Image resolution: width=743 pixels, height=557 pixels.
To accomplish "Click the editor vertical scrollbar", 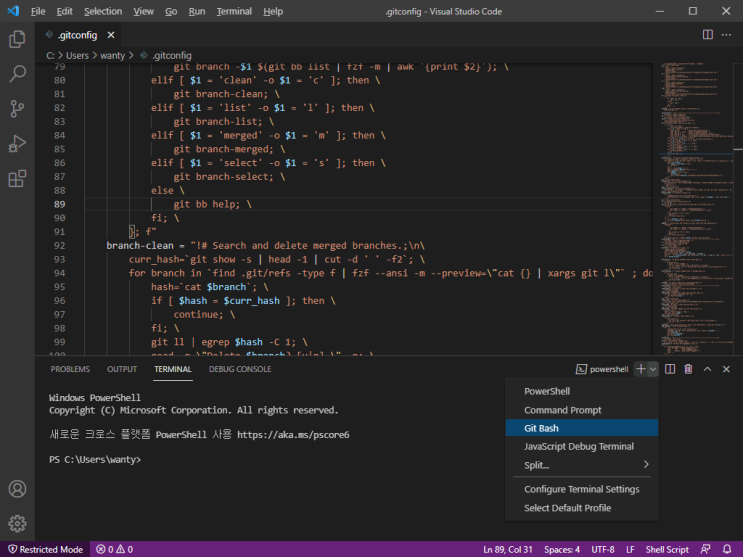I will point(738,208).
